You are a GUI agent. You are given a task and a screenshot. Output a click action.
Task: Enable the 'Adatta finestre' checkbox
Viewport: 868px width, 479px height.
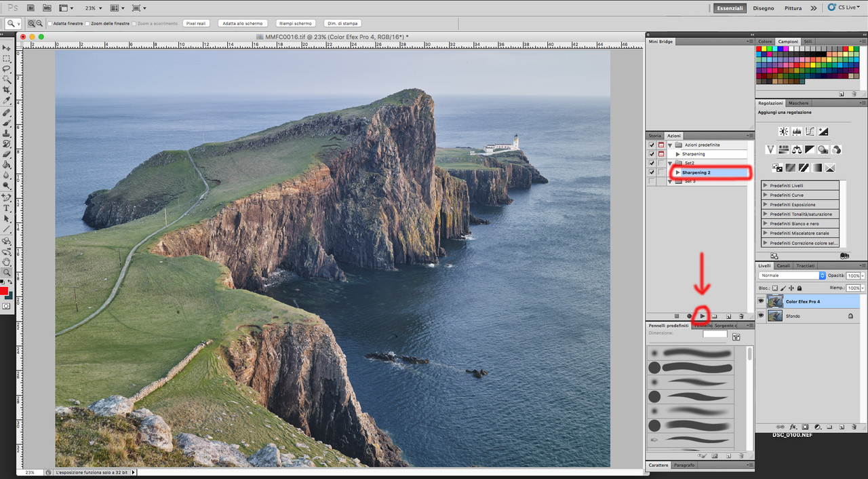50,24
